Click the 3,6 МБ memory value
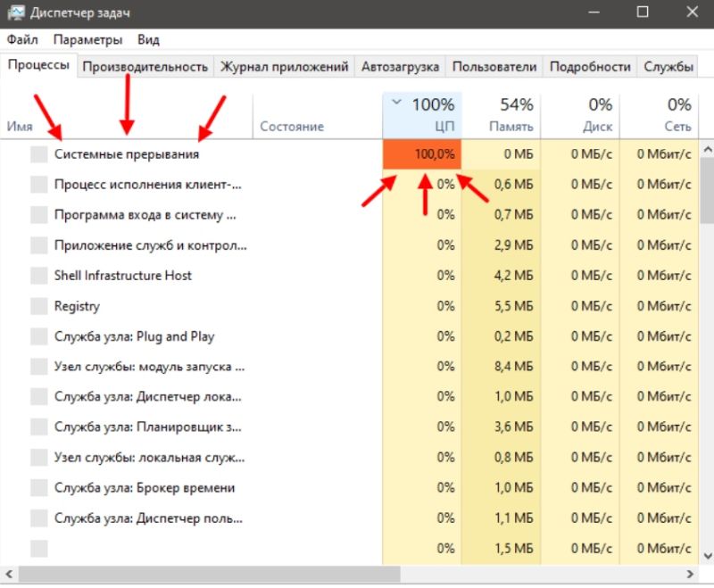The height and width of the screenshot is (588, 714). (x=514, y=427)
